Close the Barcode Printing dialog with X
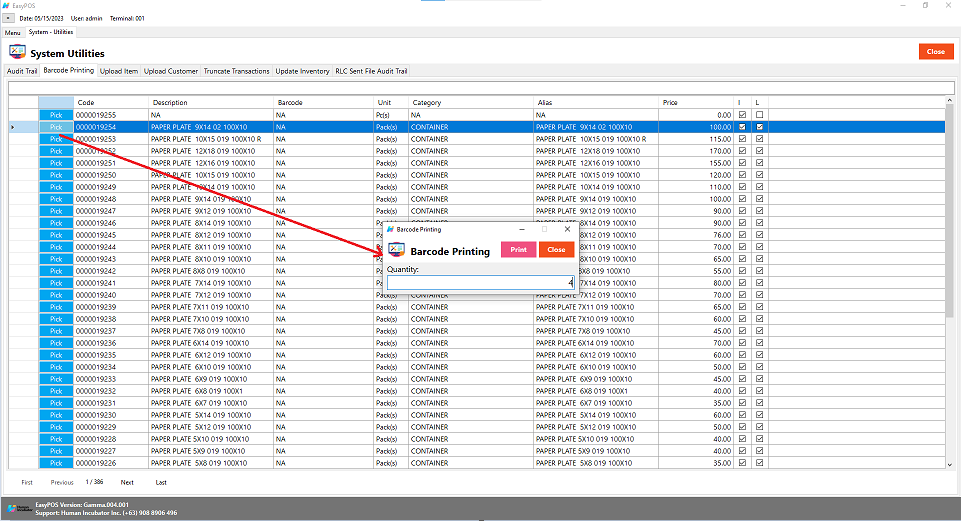961x521 pixels. pos(567,229)
